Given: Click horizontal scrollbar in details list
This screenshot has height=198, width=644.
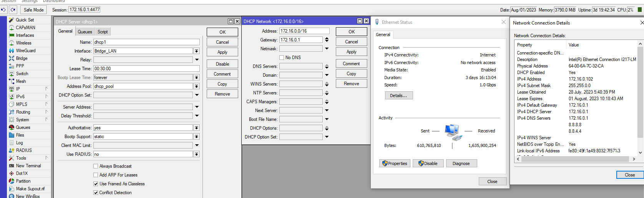Looking at the screenshot, I should (576, 159).
